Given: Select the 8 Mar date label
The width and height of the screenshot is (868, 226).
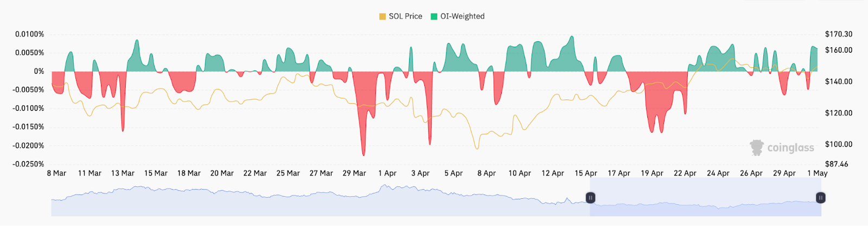Looking at the screenshot, I should 56,173.
